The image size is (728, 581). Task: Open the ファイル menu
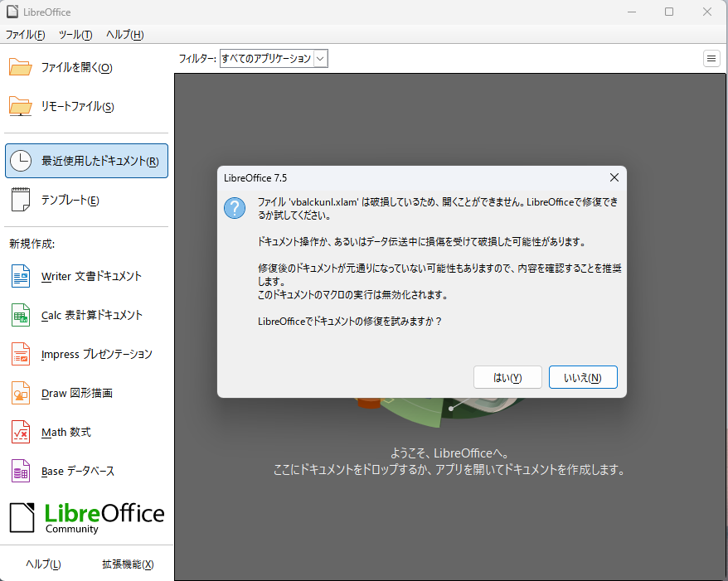[25, 35]
